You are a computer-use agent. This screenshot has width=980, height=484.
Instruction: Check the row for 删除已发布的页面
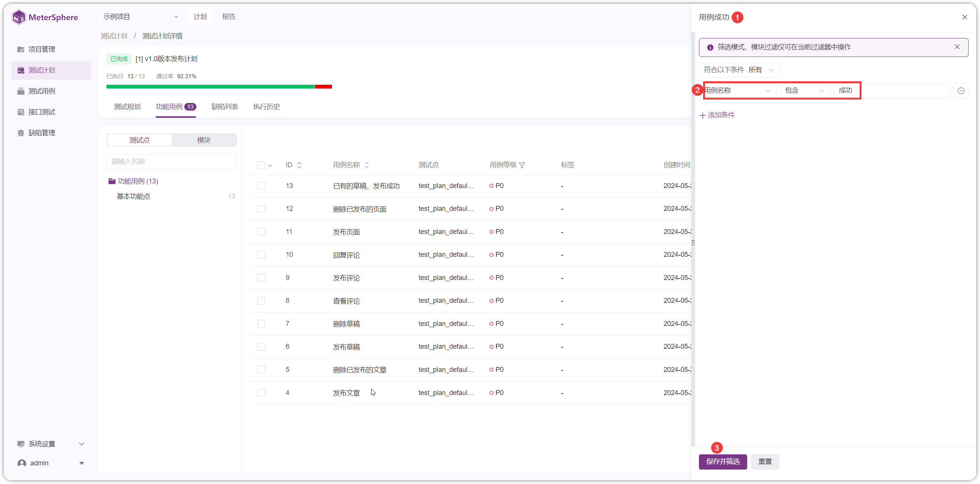261,209
